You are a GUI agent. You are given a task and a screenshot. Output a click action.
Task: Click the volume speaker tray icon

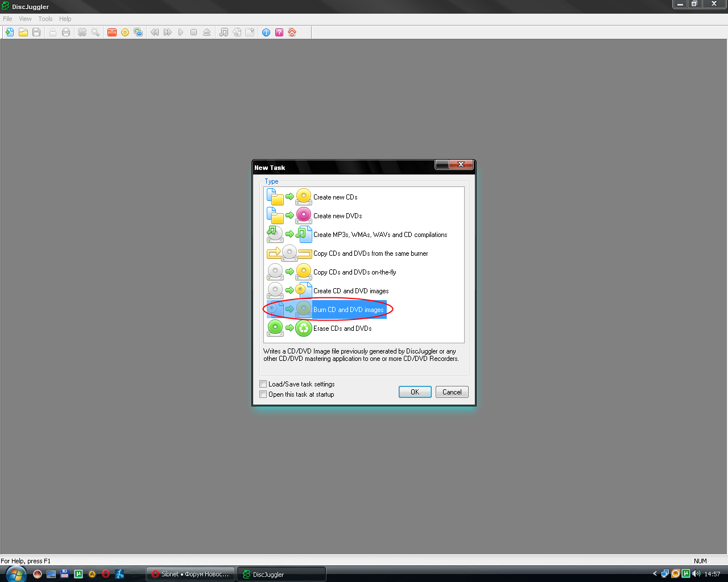[x=696, y=574]
